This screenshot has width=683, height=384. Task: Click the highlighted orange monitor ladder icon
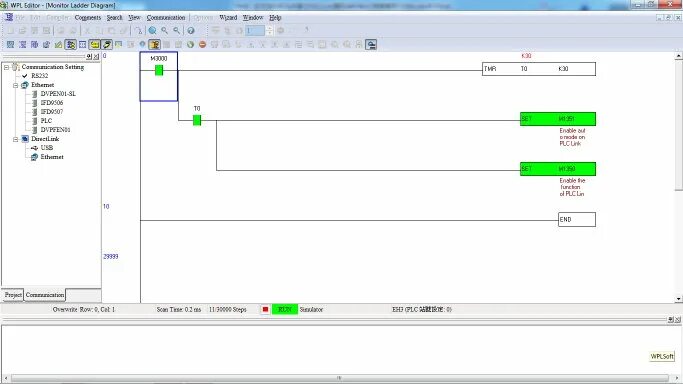[154, 44]
